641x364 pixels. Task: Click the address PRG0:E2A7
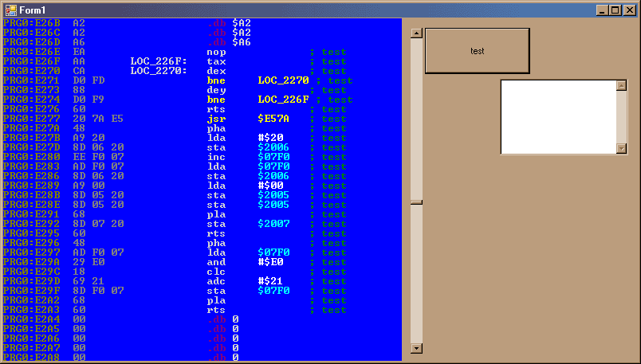[x=31, y=348]
